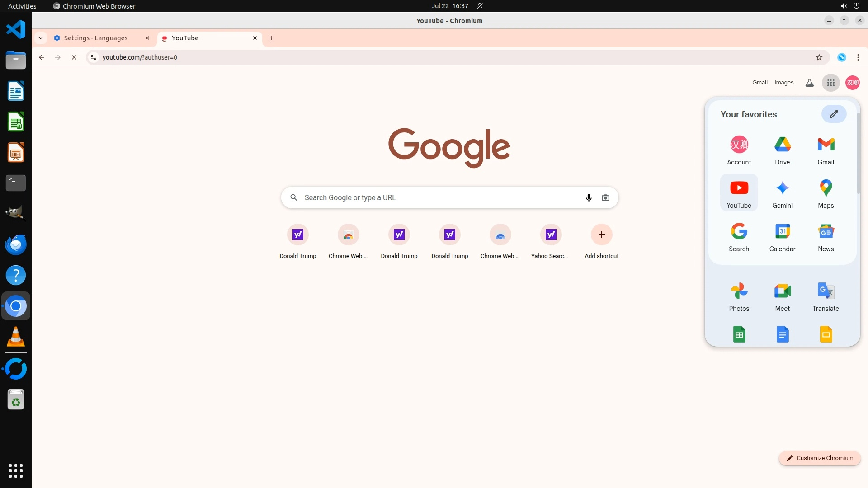Open Chromium three-dot menu
The height and width of the screenshot is (488, 868).
(x=858, y=57)
